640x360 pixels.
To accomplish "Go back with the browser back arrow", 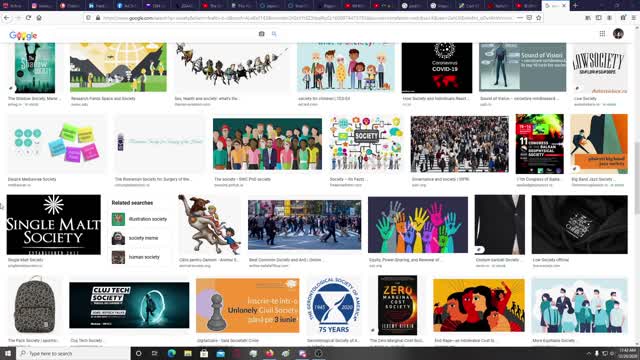I will tap(7, 18).
